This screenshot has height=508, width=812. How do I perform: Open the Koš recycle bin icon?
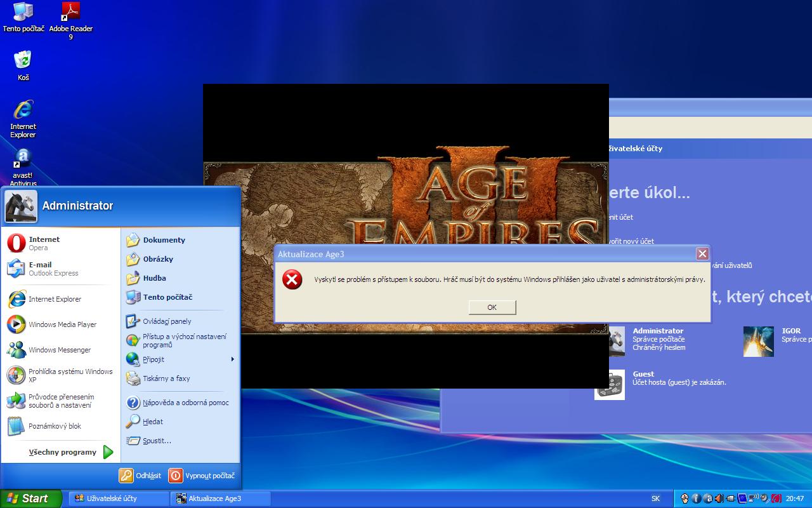pos(23,61)
